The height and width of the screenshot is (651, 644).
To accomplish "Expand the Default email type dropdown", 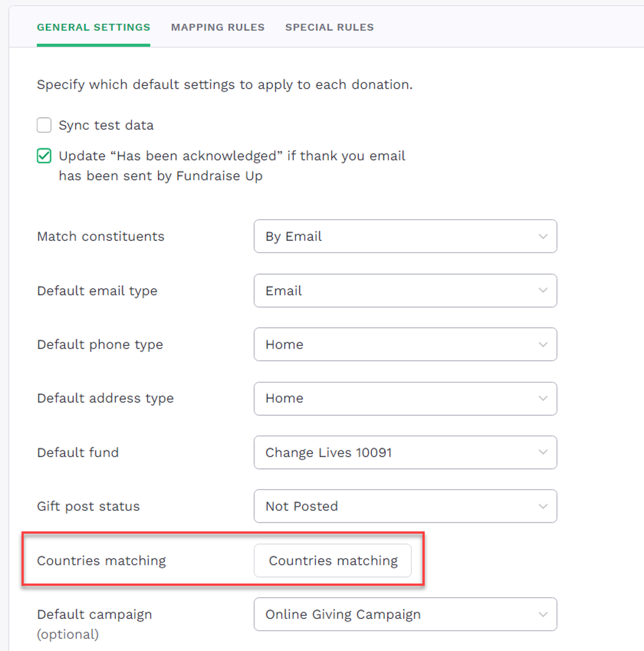I will [405, 291].
